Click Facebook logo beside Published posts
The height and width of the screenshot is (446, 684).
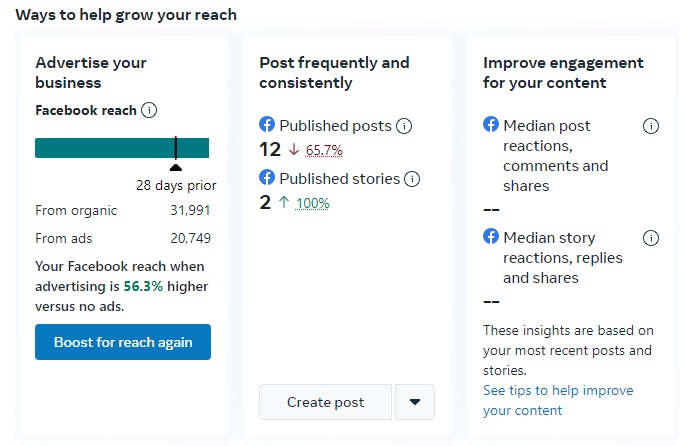coord(267,125)
